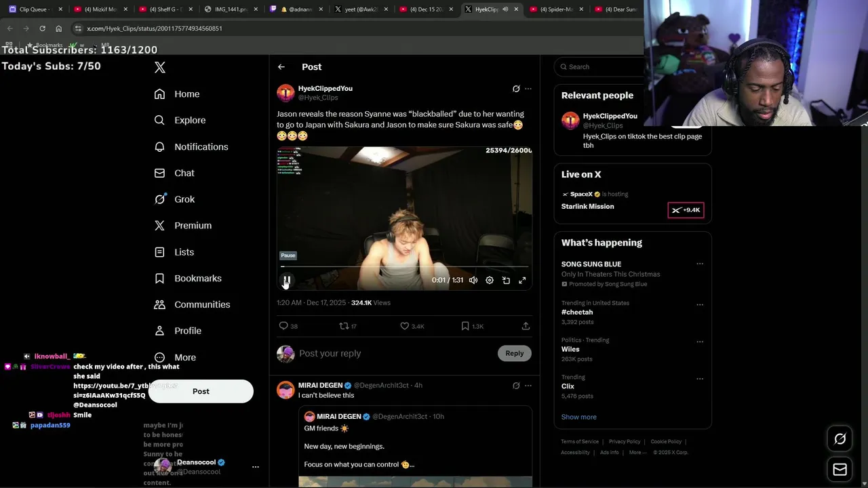Viewport: 868px width, 488px height.
Task: Click Show more under What's happening
Action: pyautogui.click(x=579, y=417)
